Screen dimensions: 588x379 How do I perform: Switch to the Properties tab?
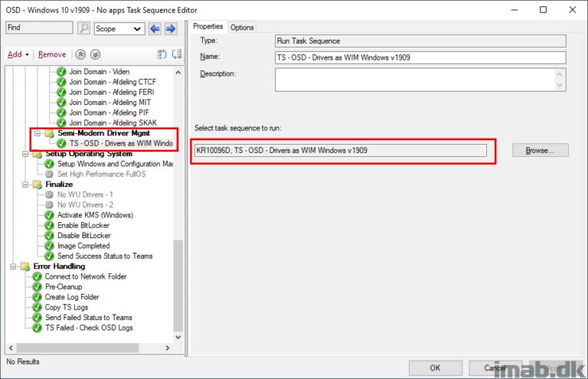[208, 28]
